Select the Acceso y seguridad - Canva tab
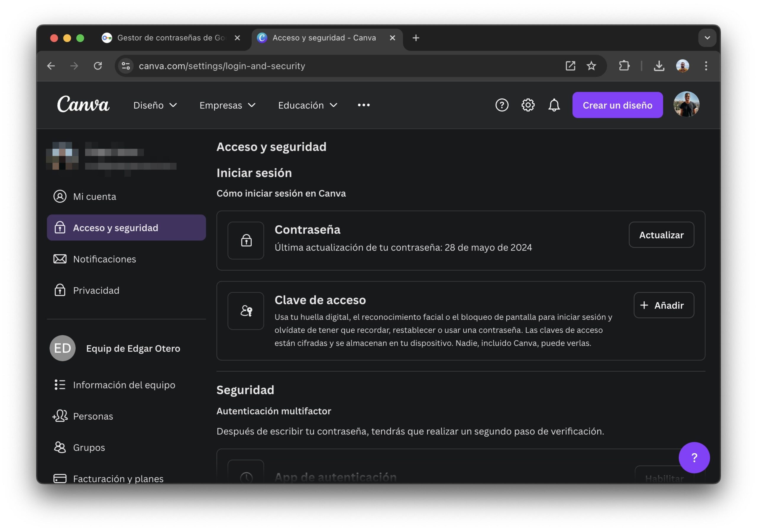The image size is (757, 532). (327, 38)
